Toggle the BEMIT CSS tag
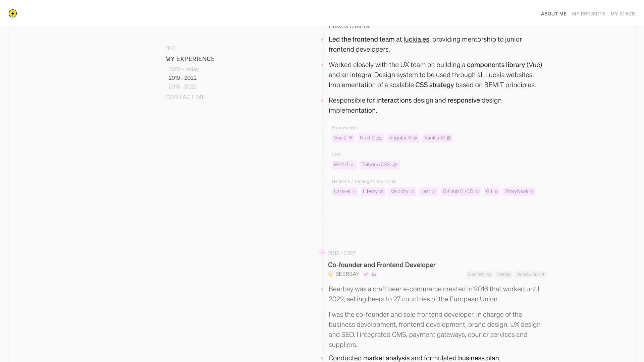The height and width of the screenshot is (362, 644). pos(344,165)
